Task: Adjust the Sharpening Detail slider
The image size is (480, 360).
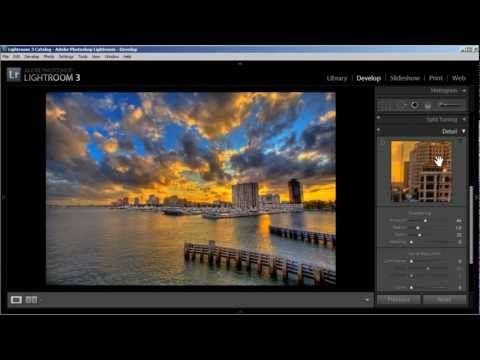Action: 420,235
